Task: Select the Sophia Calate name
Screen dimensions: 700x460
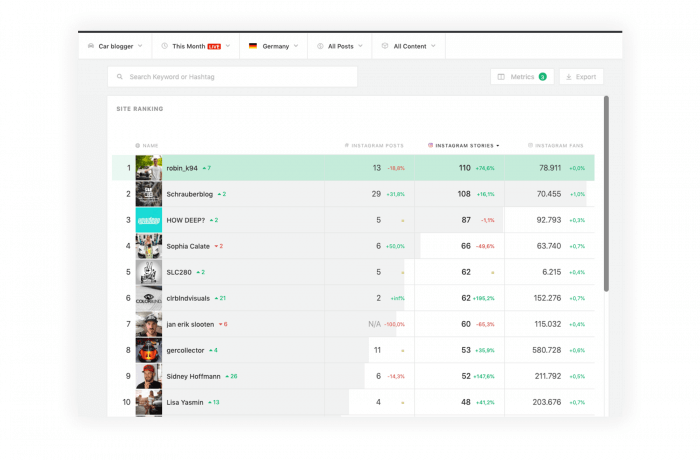Action: click(x=188, y=246)
